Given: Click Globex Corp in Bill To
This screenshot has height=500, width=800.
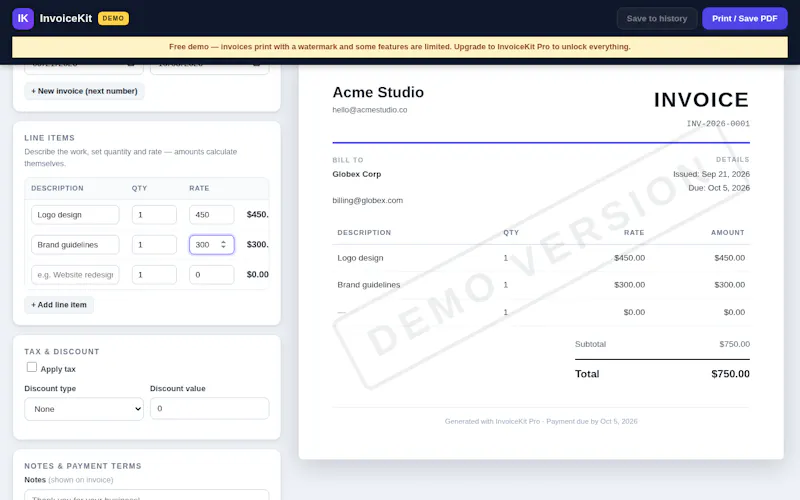Looking at the screenshot, I should click(x=357, y=174).
